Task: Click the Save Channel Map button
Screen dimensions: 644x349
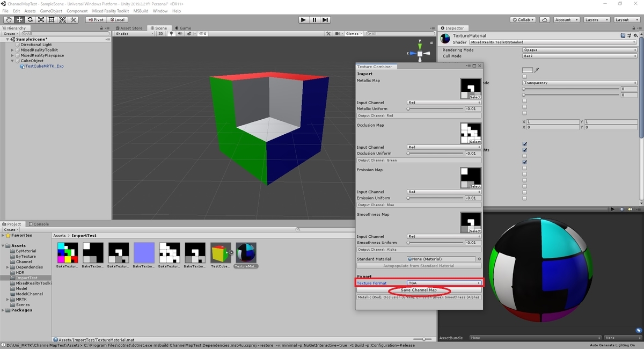Action: pos(419,290)
